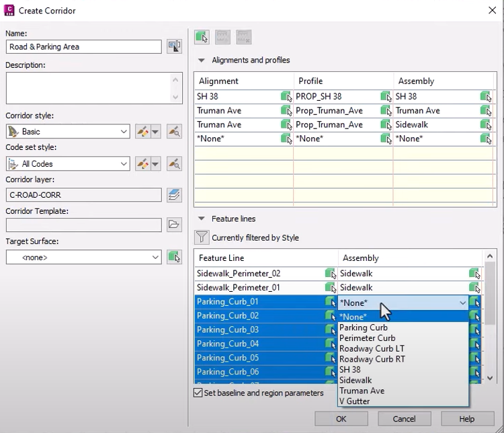Open the Corridor style dropdown
Image resolution: width=504 pixels, height=433 pixels.
tap(124, 132)
